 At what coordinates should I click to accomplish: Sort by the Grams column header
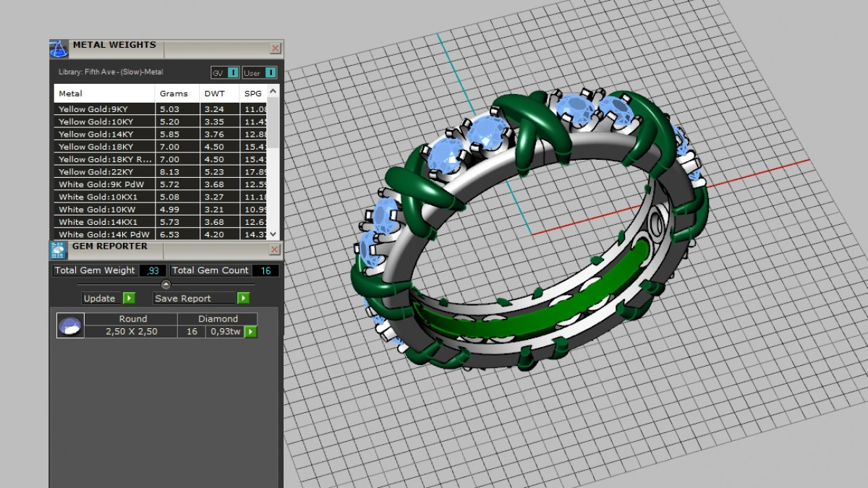click(x=174, y=93)
